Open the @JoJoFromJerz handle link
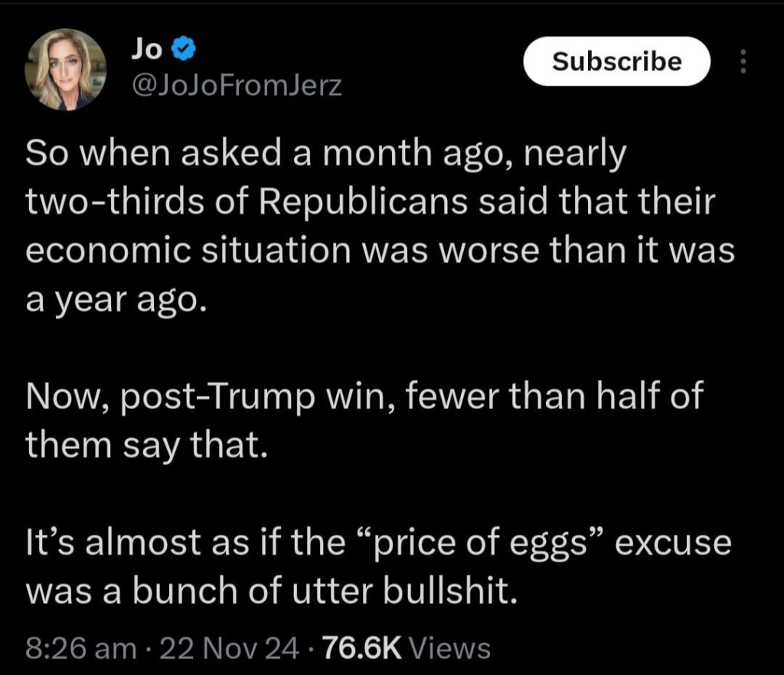Screen dimensions: 784x675 (237, 87)
